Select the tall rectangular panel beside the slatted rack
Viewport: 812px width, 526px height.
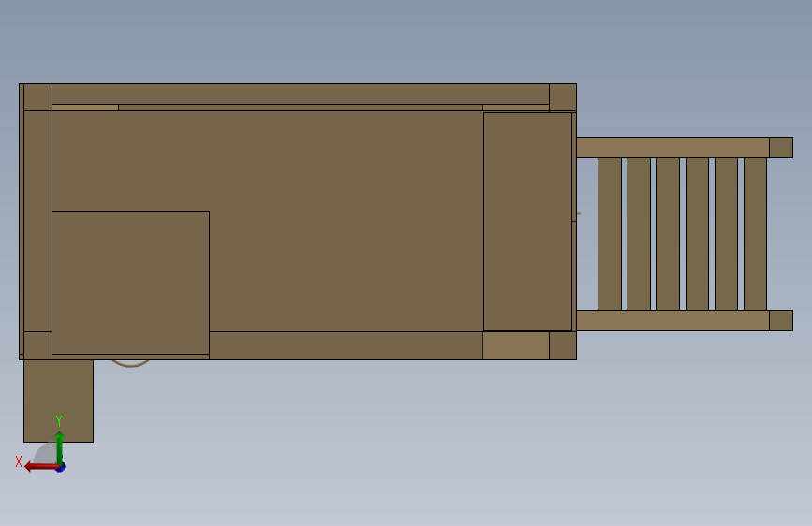coord(527,222)
